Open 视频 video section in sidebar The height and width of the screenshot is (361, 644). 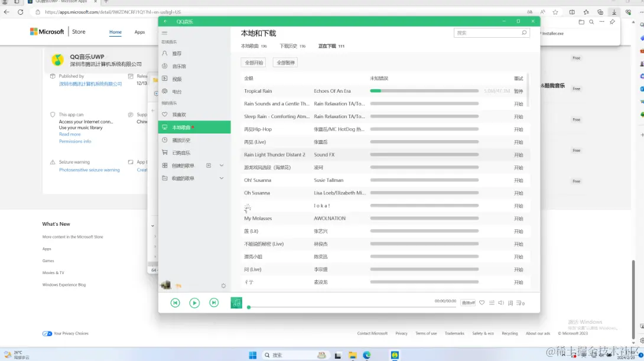pos(177,79)
